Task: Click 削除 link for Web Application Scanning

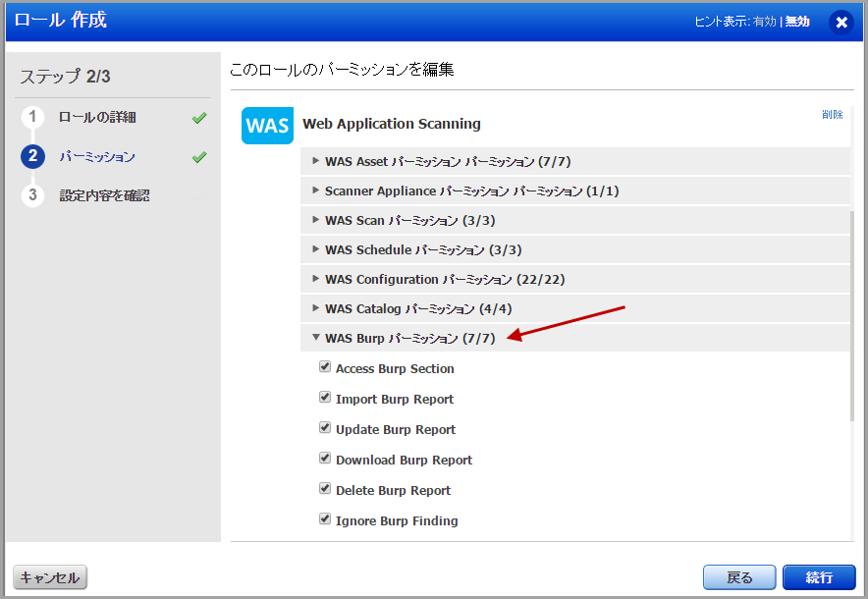Action: pyautogui.click(x=832, y=115)
